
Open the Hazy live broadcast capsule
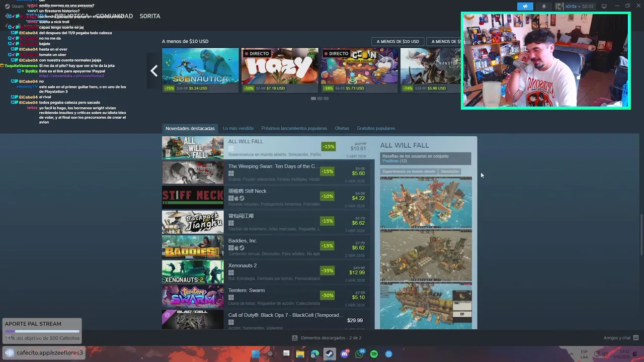click(x=280, y=70)
